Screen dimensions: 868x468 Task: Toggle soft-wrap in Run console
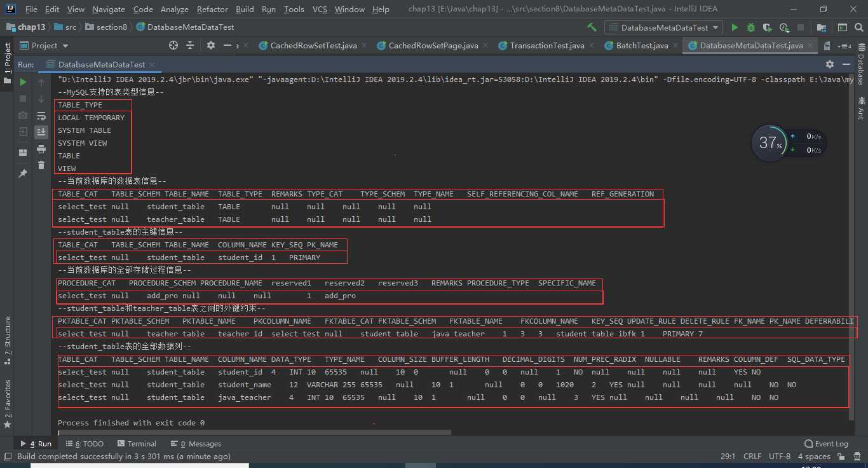[x=41, y=116]
